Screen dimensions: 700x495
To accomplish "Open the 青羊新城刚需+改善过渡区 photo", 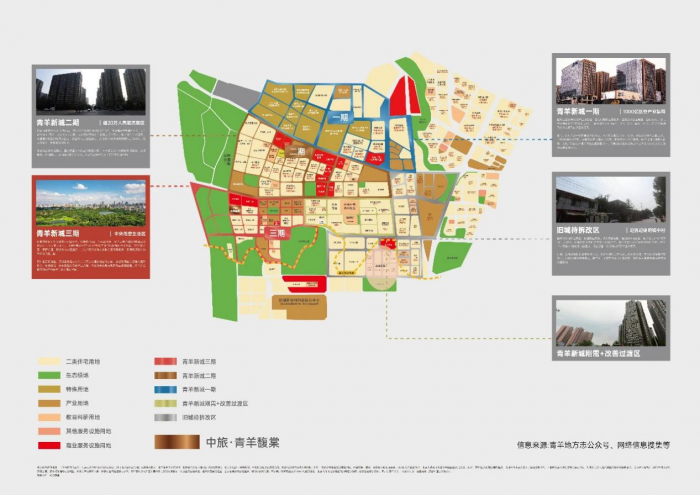I will [610, 322].
